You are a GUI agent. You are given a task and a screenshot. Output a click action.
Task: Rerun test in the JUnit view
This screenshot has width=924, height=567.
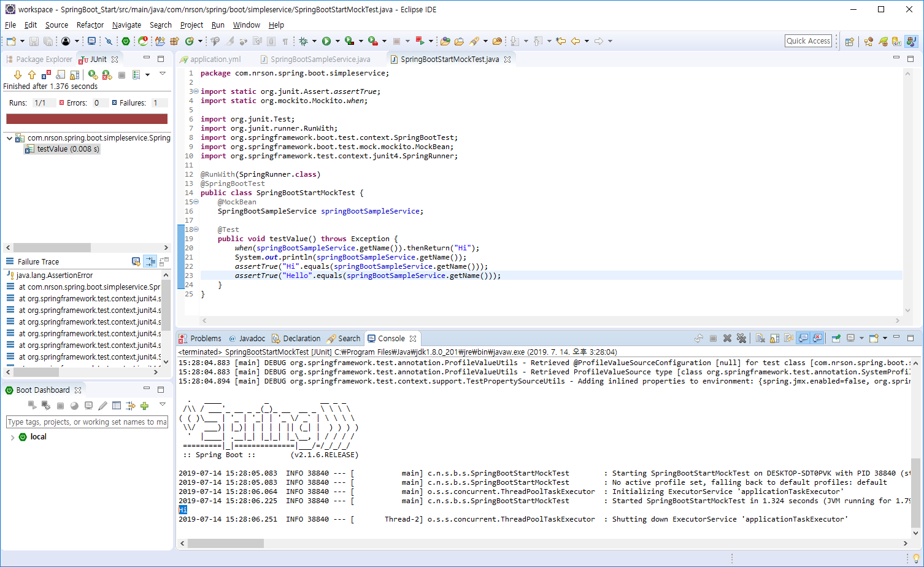93,75
